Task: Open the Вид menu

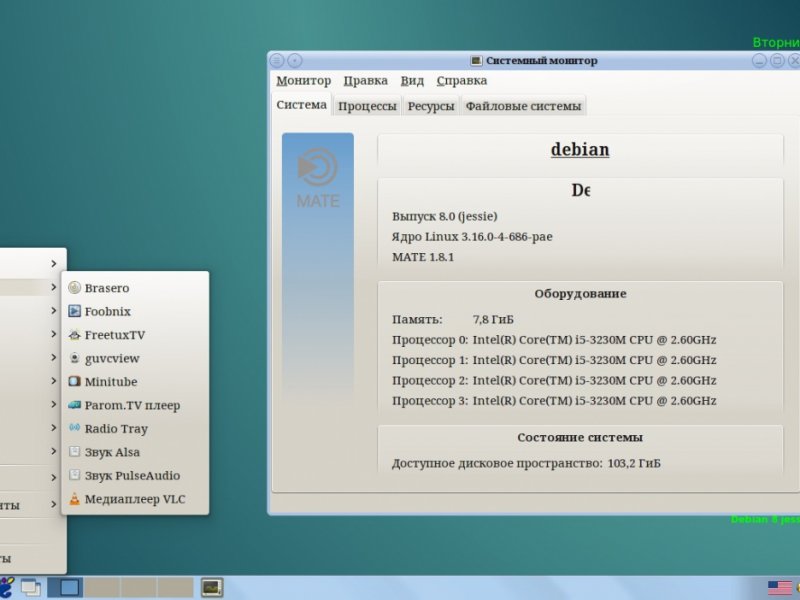Action: click(x=412, y=81)
